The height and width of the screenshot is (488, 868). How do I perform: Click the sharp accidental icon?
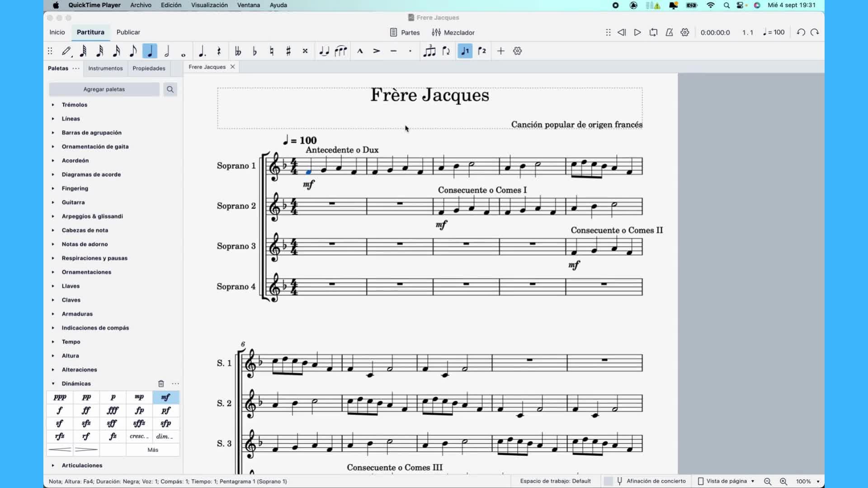click(x=288, y=51)
